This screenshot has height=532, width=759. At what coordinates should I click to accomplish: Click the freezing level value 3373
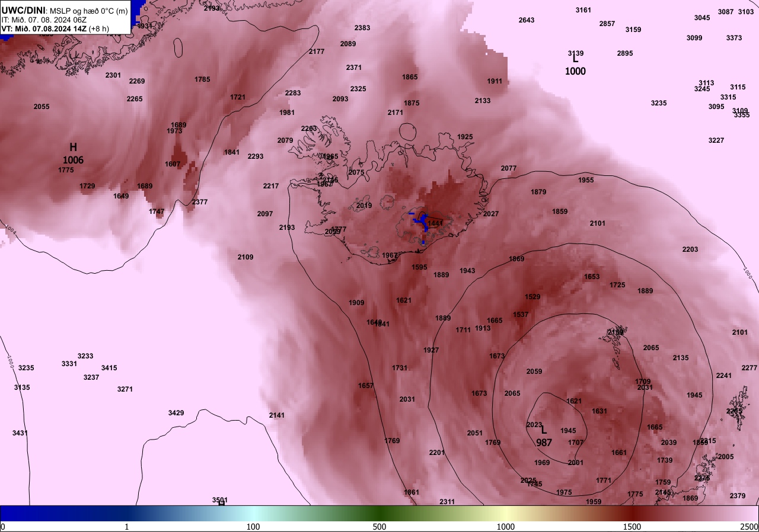point(734,38)
